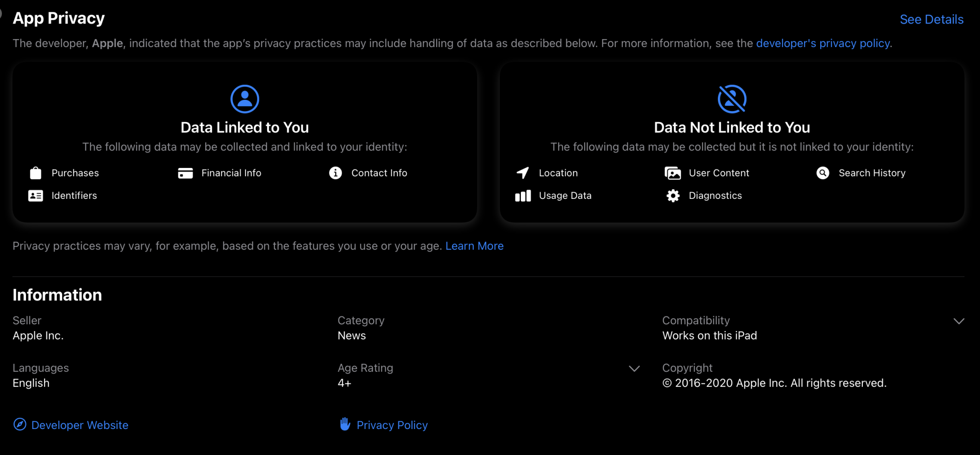Click the Data Linked to You heading

click(245, 127)
